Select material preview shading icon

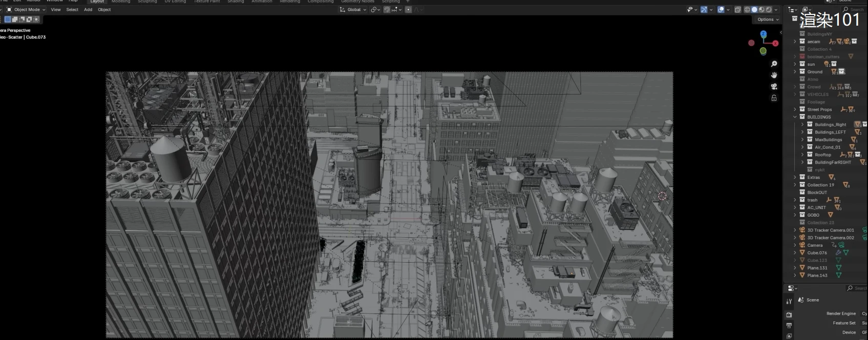click(x=761, y=9)
